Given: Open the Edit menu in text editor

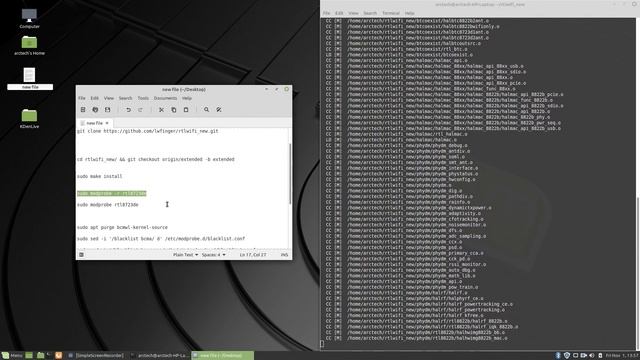Looking at the screenshot, I should click(x=95, y=98).
